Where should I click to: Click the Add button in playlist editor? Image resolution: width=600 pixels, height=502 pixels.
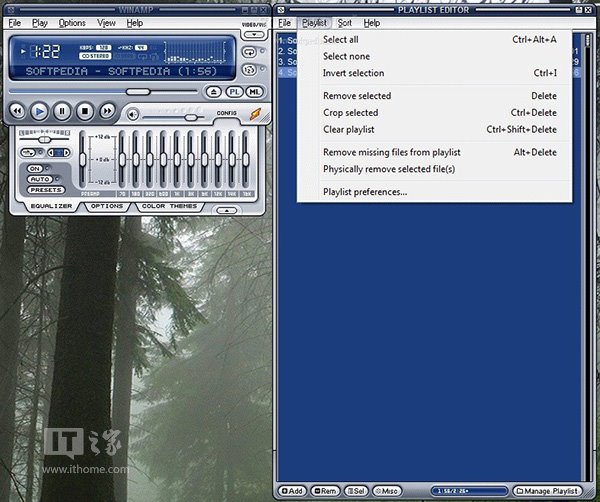point(292,491)
